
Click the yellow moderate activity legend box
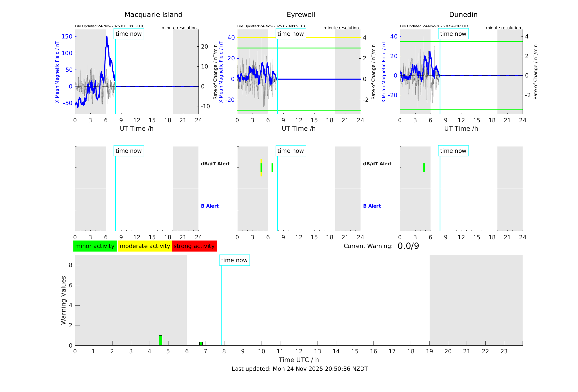pos(145,246)
